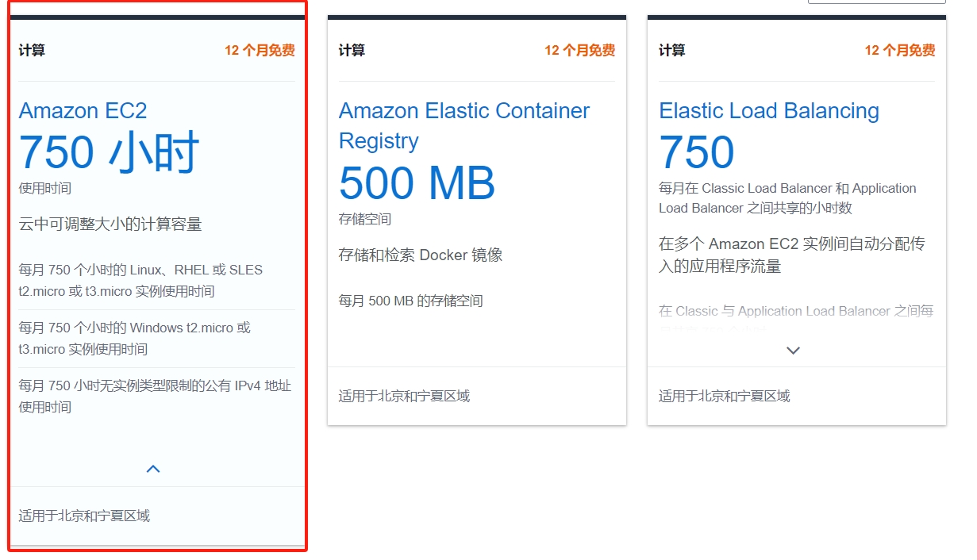Click 计算 category label on Container Registry card
This screenshot has width=977, height=560.
[352, 51]
